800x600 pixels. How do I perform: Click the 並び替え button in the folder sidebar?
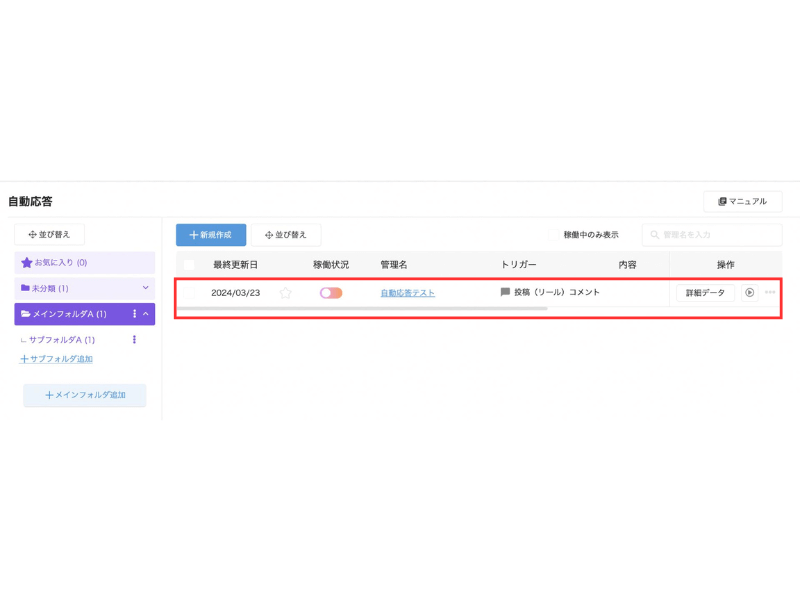coord(49,234)
